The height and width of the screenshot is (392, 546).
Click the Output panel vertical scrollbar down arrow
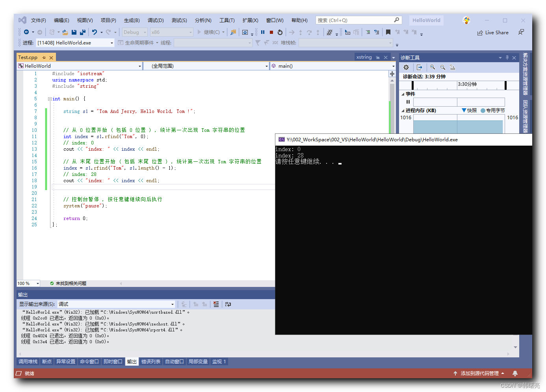pos(515,347)
